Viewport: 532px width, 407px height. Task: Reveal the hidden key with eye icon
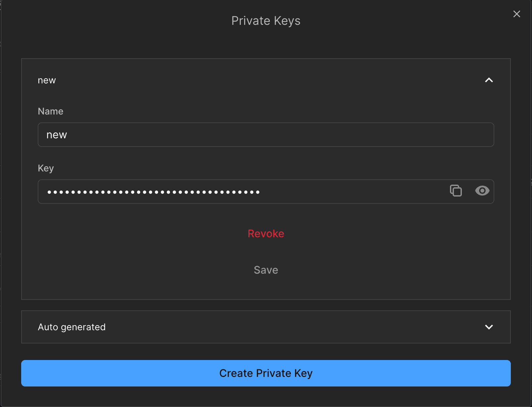[482, 191]
